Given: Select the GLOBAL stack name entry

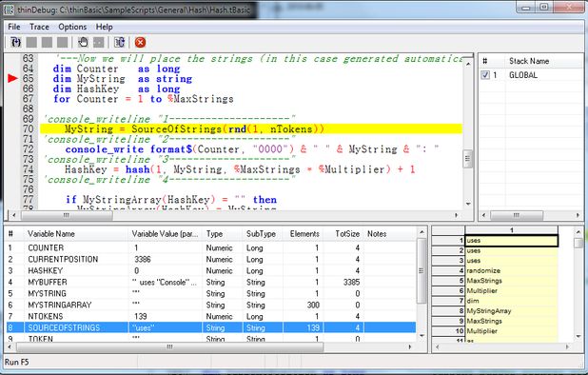Looking at the screenshot, I should point(523,75).
